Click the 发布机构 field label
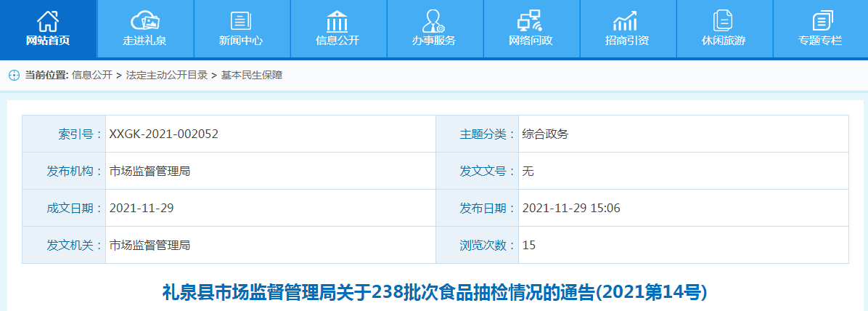This screenshot has width=868, height=311. tap(74, 171)
